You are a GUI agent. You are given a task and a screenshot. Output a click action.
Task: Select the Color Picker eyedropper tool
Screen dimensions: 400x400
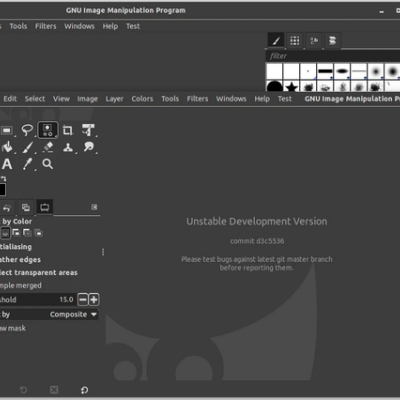coord(27,164)
